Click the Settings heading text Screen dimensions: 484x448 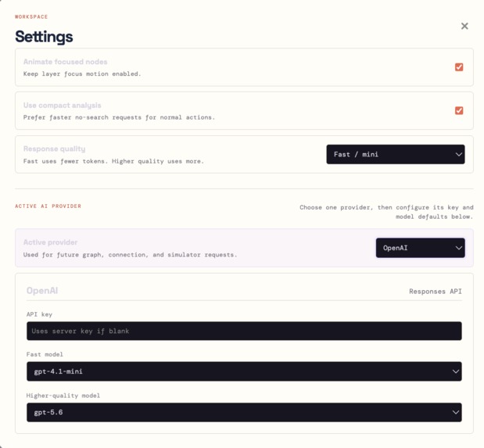(44, 37)
